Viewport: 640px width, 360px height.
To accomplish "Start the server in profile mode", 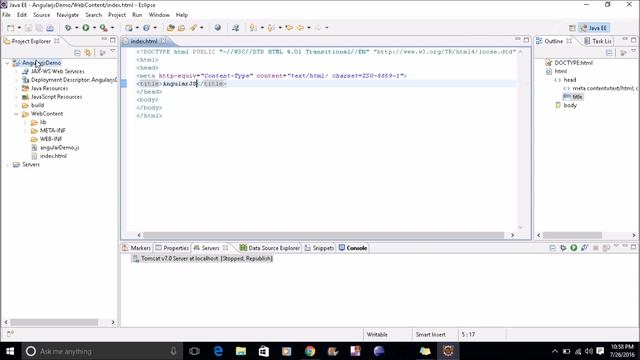I will pyautogui.click(x=584, y=248).
